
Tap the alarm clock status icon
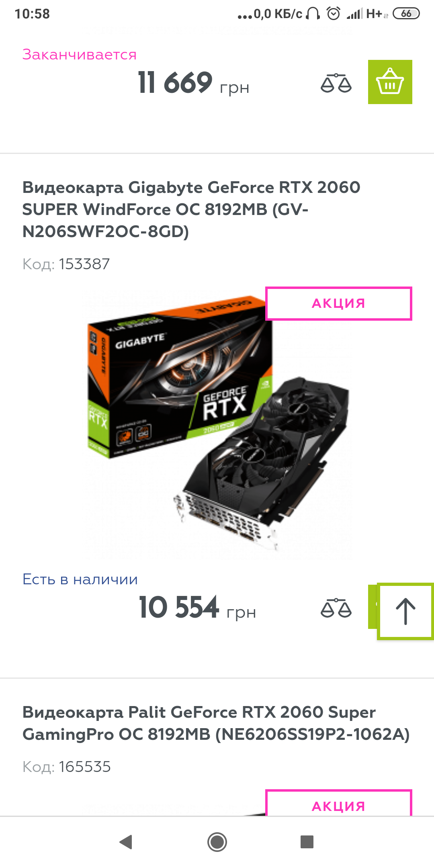334,14
